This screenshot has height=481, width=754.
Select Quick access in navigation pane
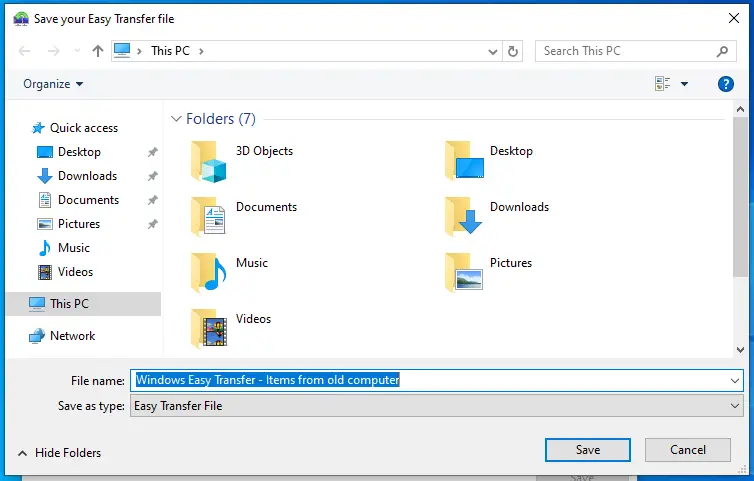point(75,128)
